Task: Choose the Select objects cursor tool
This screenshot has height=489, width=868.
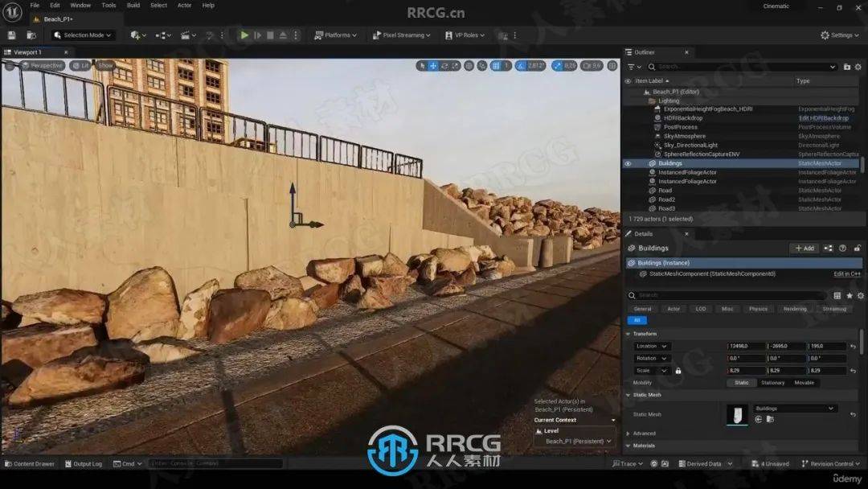Action: point(423,66)
